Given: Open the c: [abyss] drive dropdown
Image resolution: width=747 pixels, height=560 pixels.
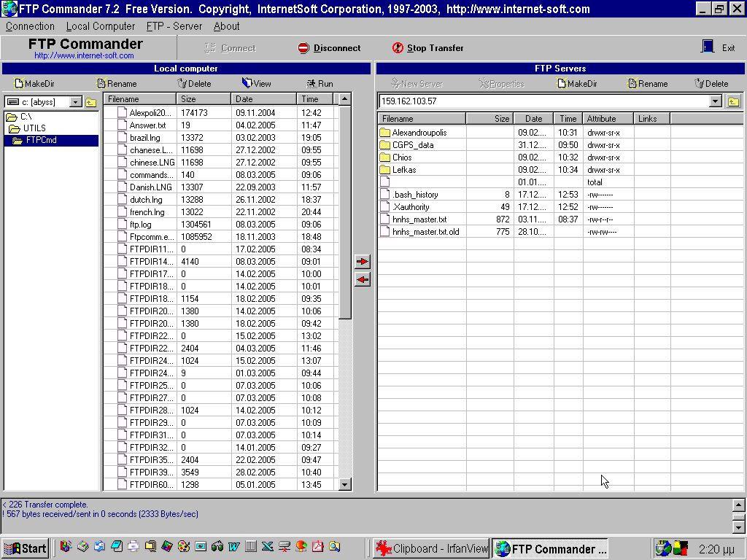Looking at the screenshot, I should (76, 102).
